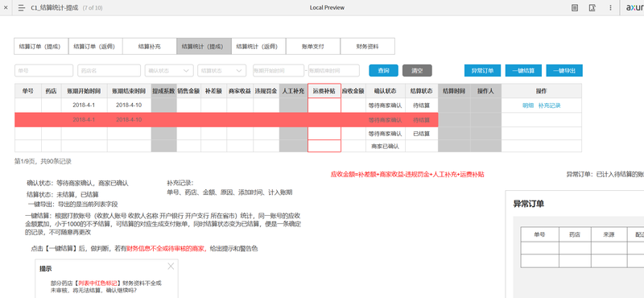Switch to 结算订单（提成）tab

click(x=41, y=47)
